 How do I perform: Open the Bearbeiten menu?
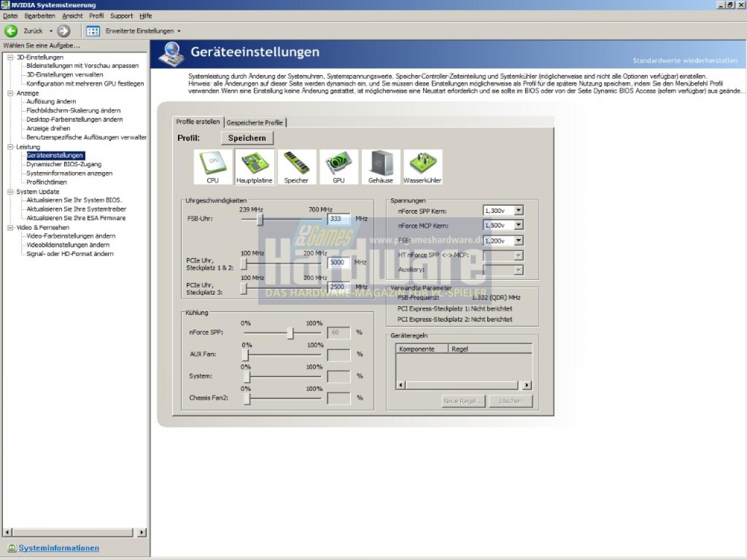(40, 16)
